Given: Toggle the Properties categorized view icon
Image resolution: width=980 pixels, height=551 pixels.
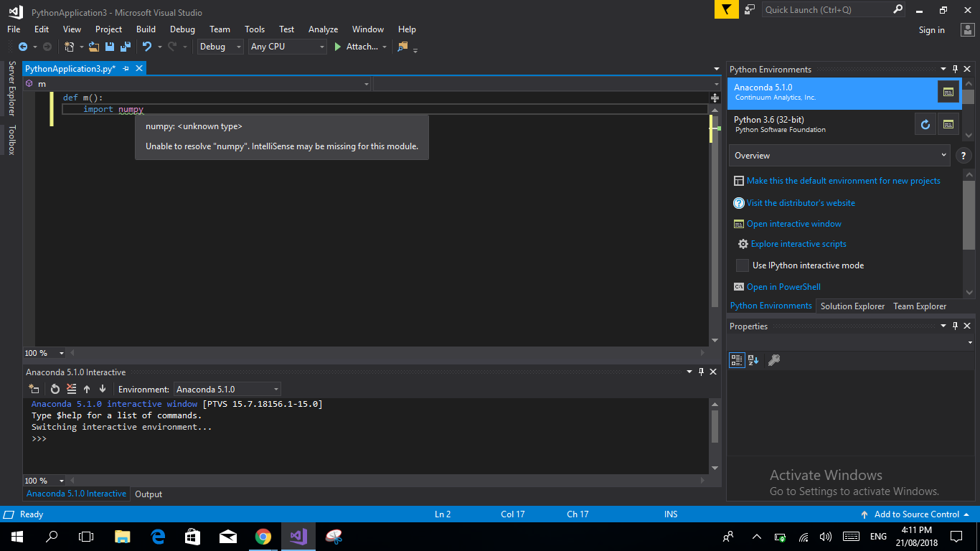Looking at the screenshot, I should click(737, 359).
